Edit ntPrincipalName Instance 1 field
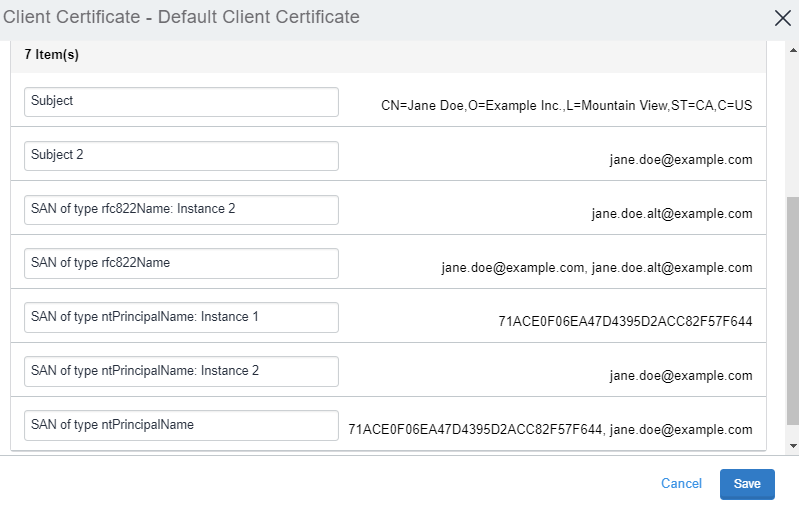799x507 pixels. (x=181, y=317)
